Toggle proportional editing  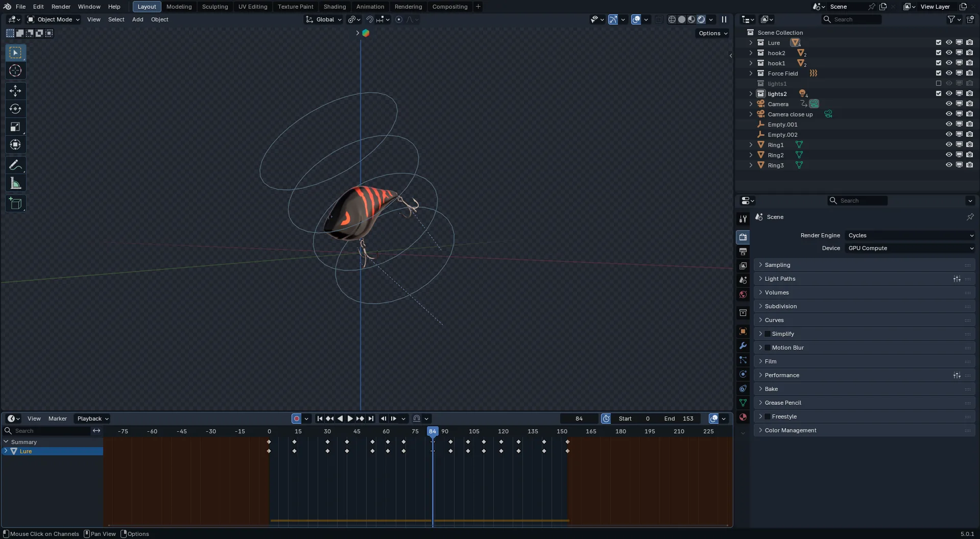(399, 19)
